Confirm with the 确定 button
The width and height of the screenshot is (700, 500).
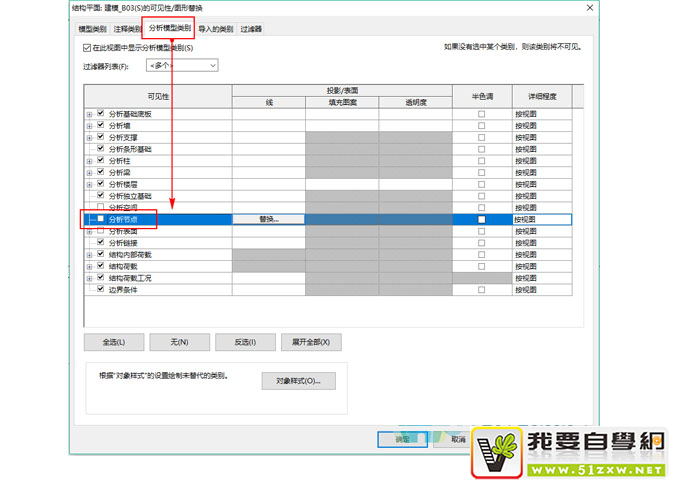[402, 438]
